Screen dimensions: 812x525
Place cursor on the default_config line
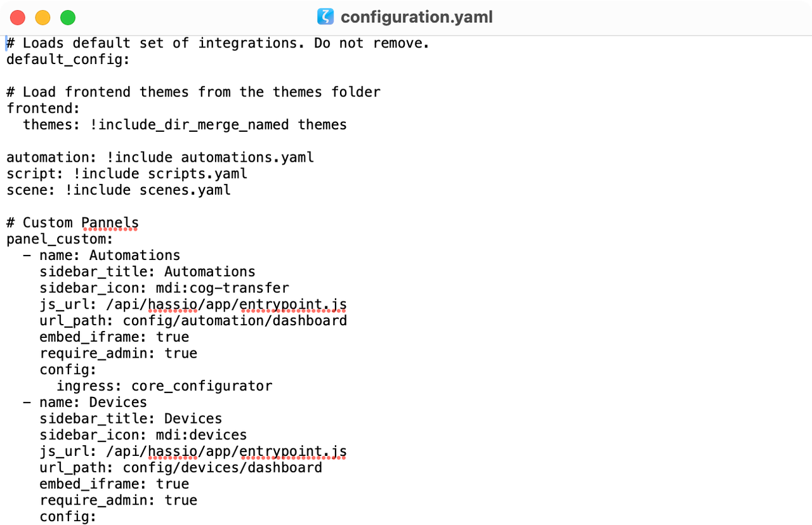pyautogui.click(x=67, y=59)
